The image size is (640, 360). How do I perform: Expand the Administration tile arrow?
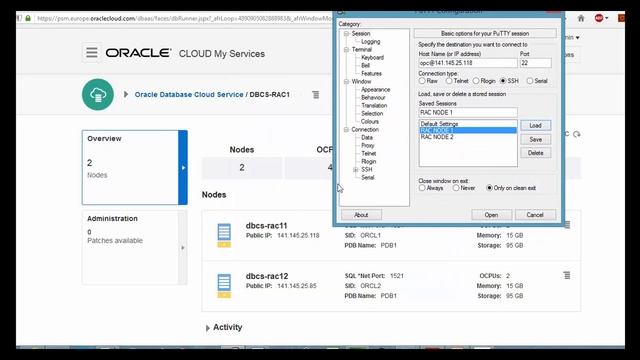point(183,248)
